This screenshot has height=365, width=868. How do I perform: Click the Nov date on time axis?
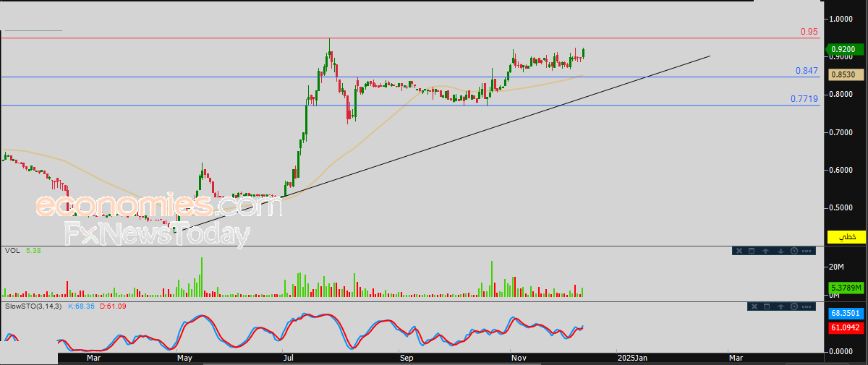click(x=519, y=357)
